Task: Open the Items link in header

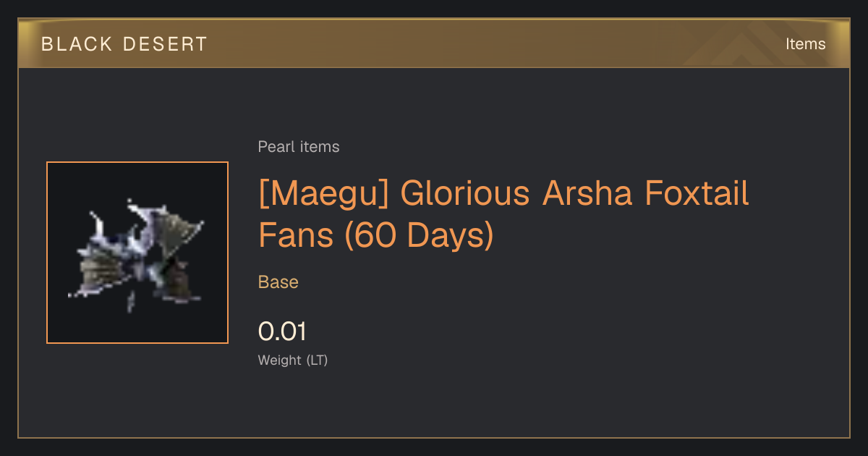Action: (805, 44)
